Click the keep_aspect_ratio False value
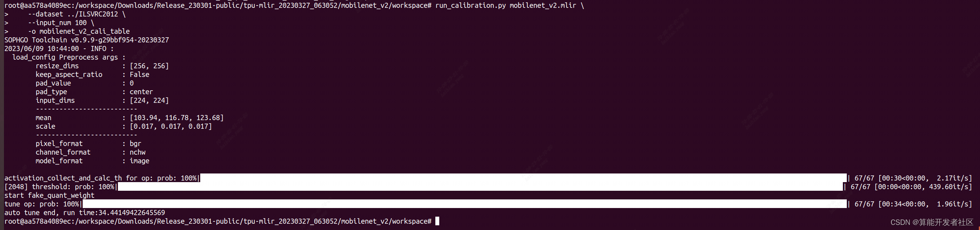Image resolution: width=980 pixels, height=230 pixels. click(139, 75)
